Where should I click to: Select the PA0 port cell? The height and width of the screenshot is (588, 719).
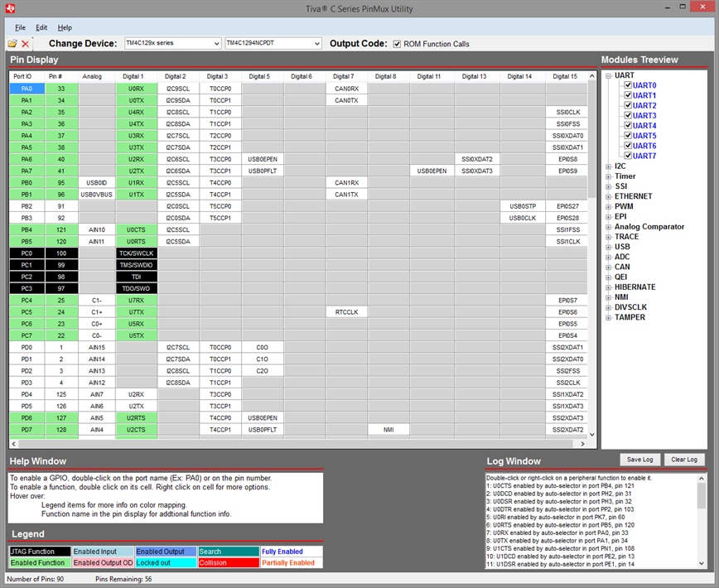tap(27, 89)
